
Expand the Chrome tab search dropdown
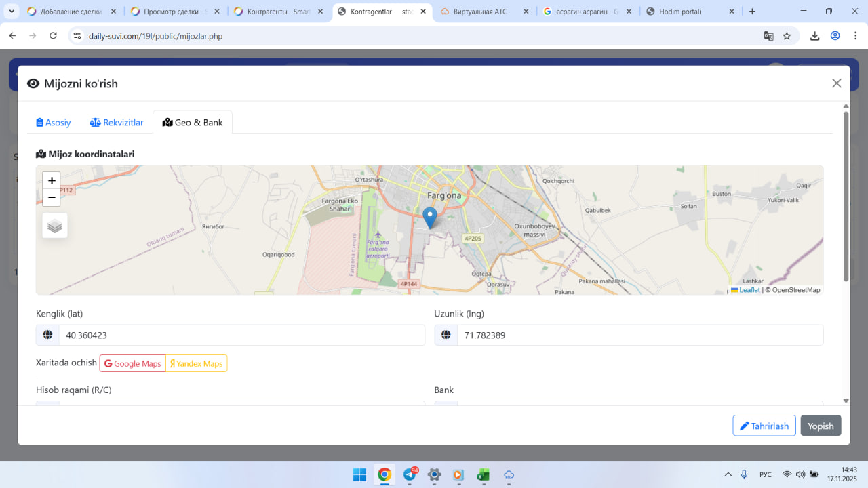click(12, 12)
